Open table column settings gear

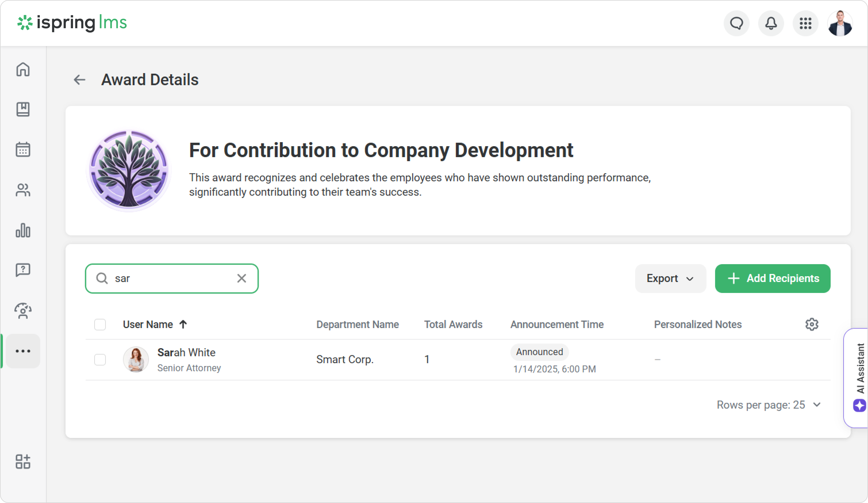pos(811,324)
